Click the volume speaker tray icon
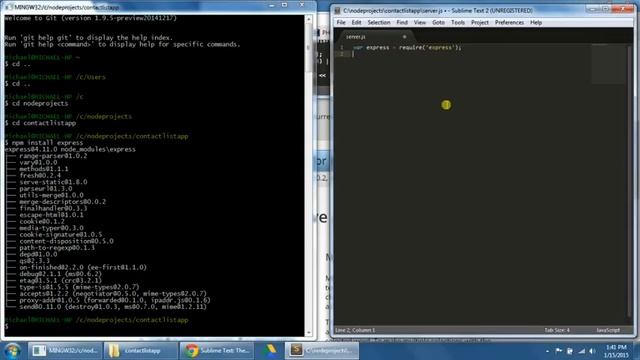This screenshot has height=360, width=640. [x=592, y=351]
